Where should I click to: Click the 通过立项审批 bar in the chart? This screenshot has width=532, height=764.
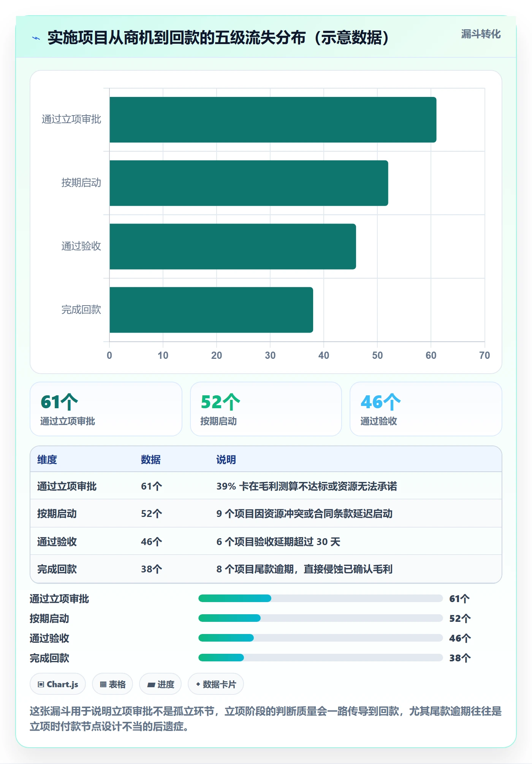click(x=273, y=120)
